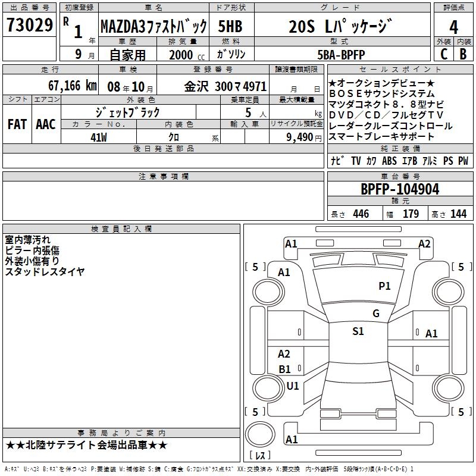
Task: Click G mark on the windshield
Action: (376, 313)
